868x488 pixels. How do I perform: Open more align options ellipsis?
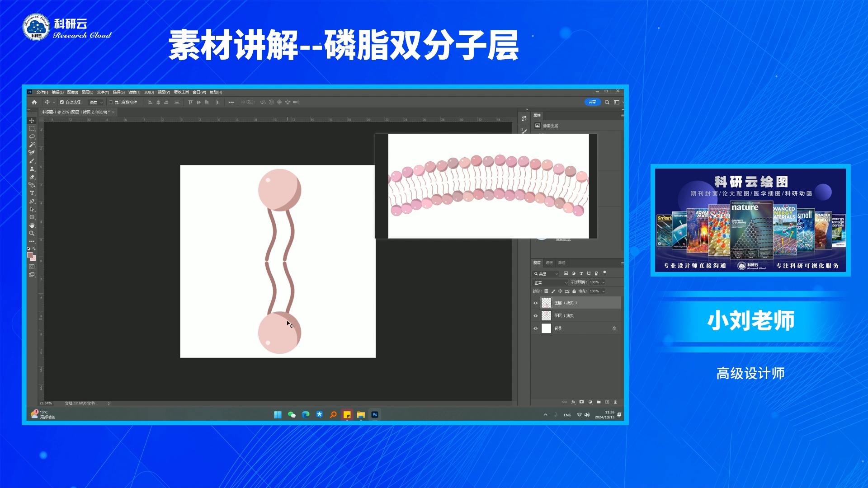231,102
